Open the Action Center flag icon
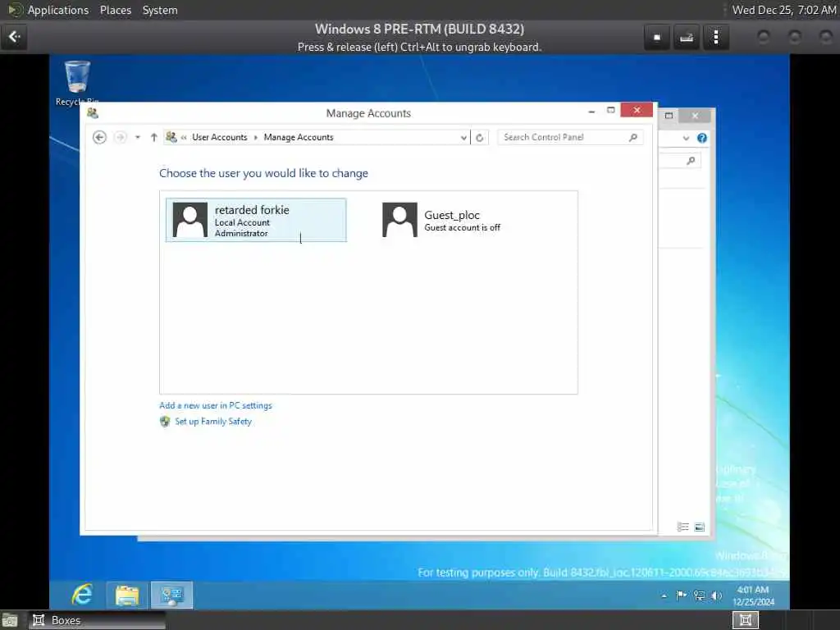The width and height of the screenshot is (840, 630). [x=682, y=596]
